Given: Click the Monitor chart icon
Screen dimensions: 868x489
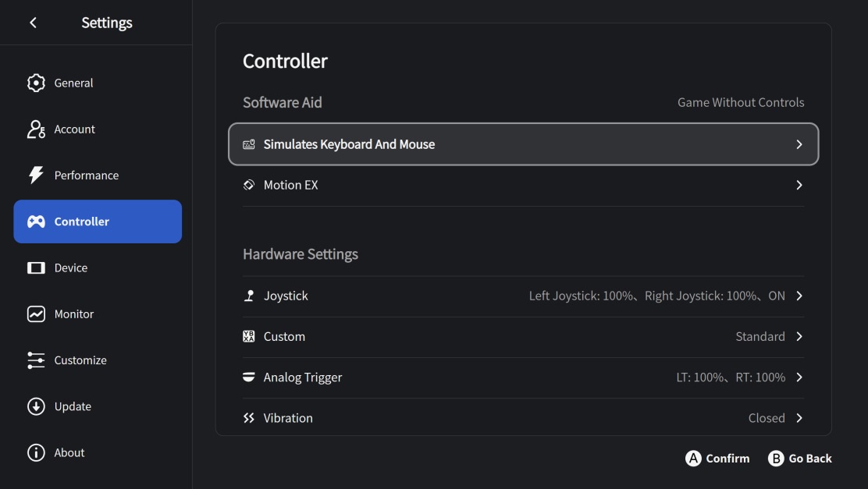Looking at the screenshot, I should tap(36, 314).
